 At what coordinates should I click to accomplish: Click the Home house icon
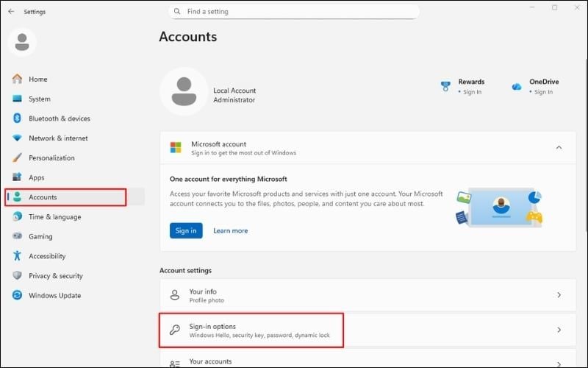17,79
